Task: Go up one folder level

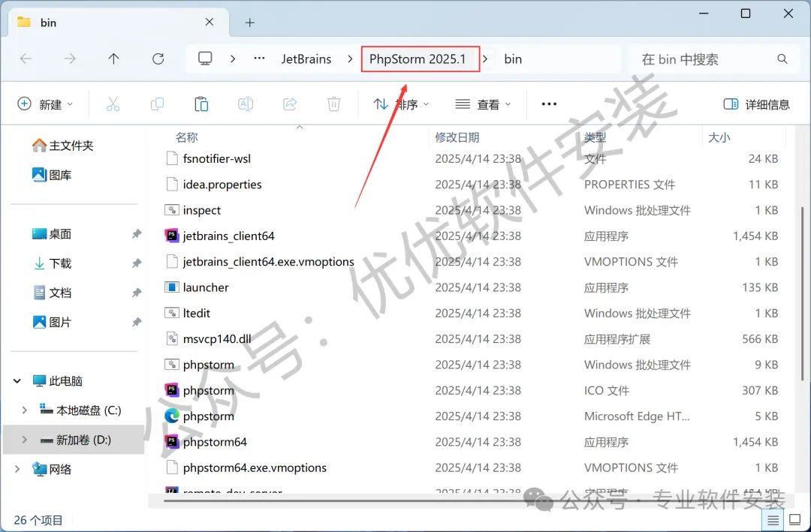Action: point(114,59)
